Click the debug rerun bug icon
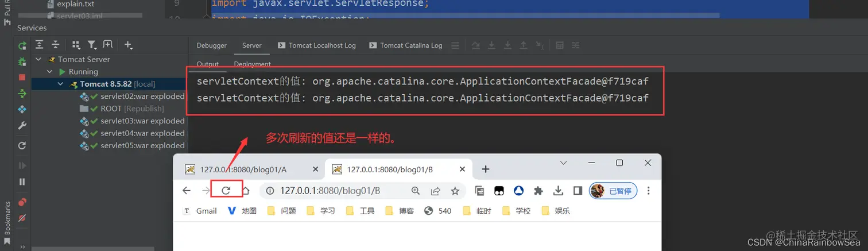Screen dimensions: 868x251 pos(22,61)
